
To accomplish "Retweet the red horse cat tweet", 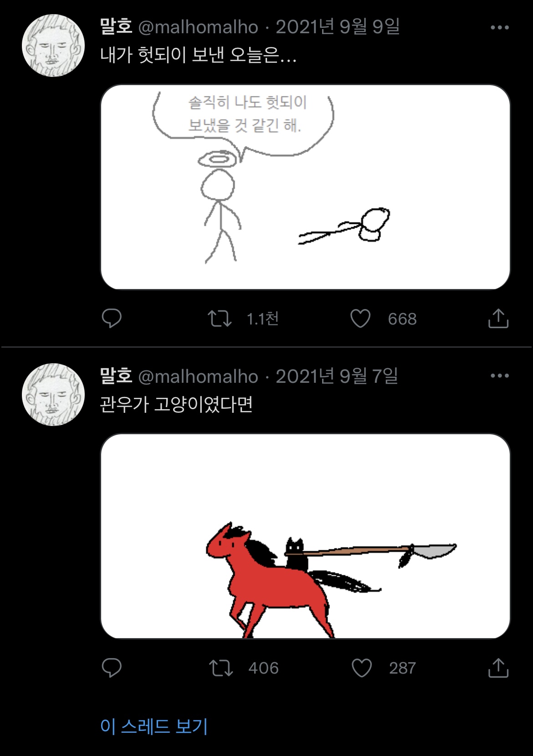I will click(x=221, y=668).
